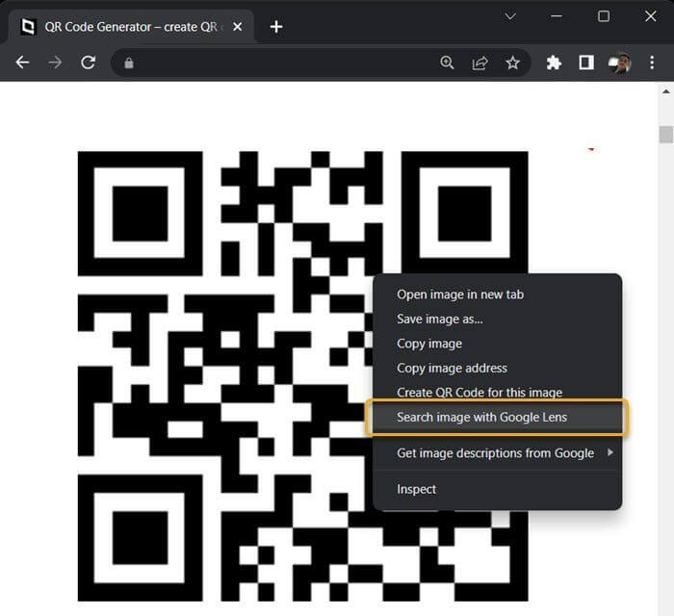Click the scrollbar up arrow
The width and height of the screenshot is (674, 616).
pos(666,91)
